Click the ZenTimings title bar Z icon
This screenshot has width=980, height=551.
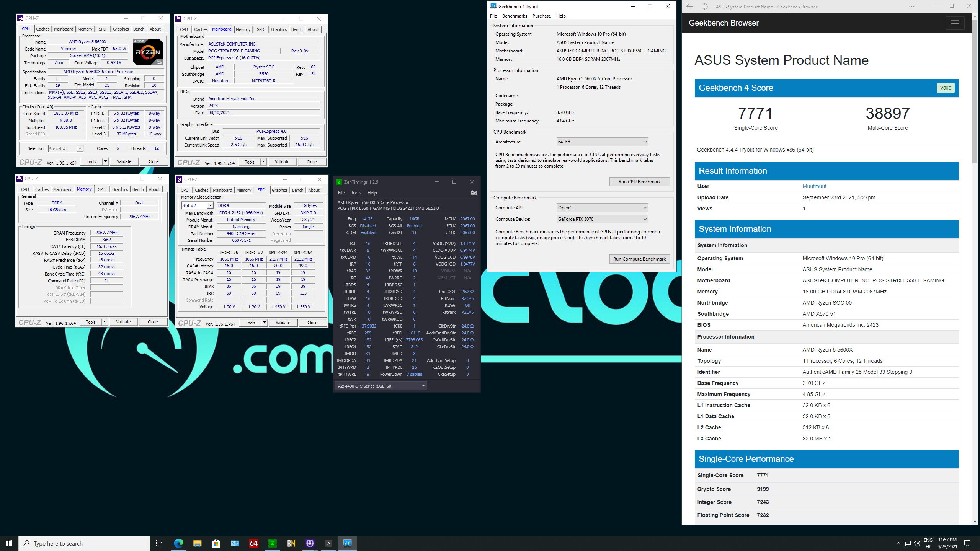pyautogui.click(x=339, y=182)
